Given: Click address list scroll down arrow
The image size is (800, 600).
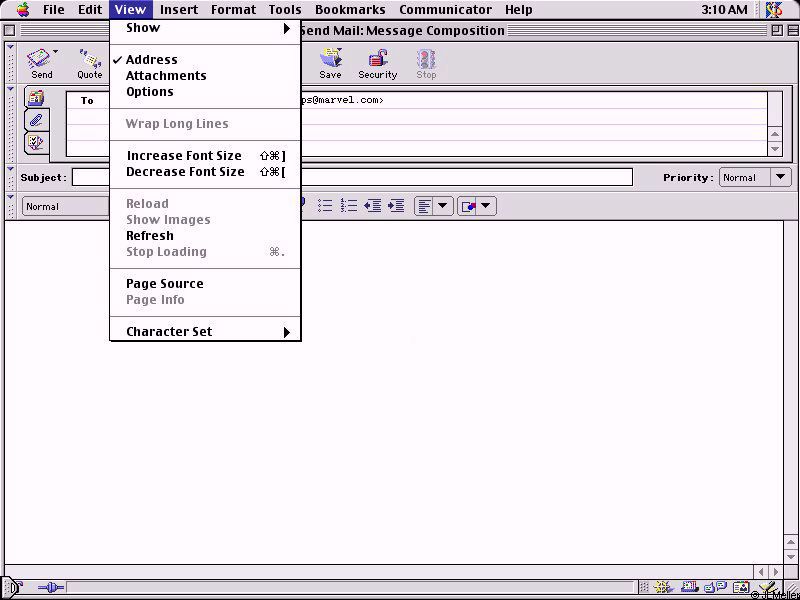Looking at the screenshot, I should (775, 149).
